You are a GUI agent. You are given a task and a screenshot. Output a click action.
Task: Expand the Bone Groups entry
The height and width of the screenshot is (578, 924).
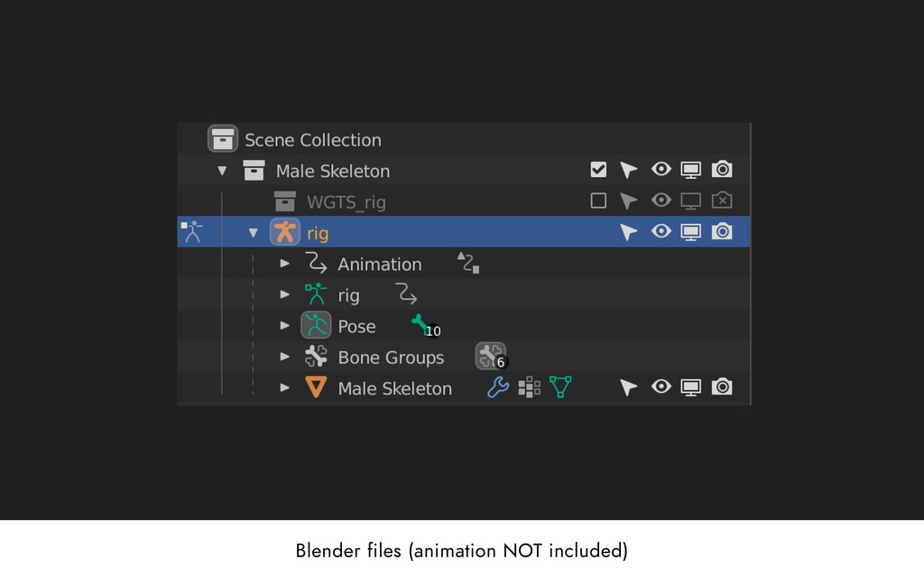(285, 357)
